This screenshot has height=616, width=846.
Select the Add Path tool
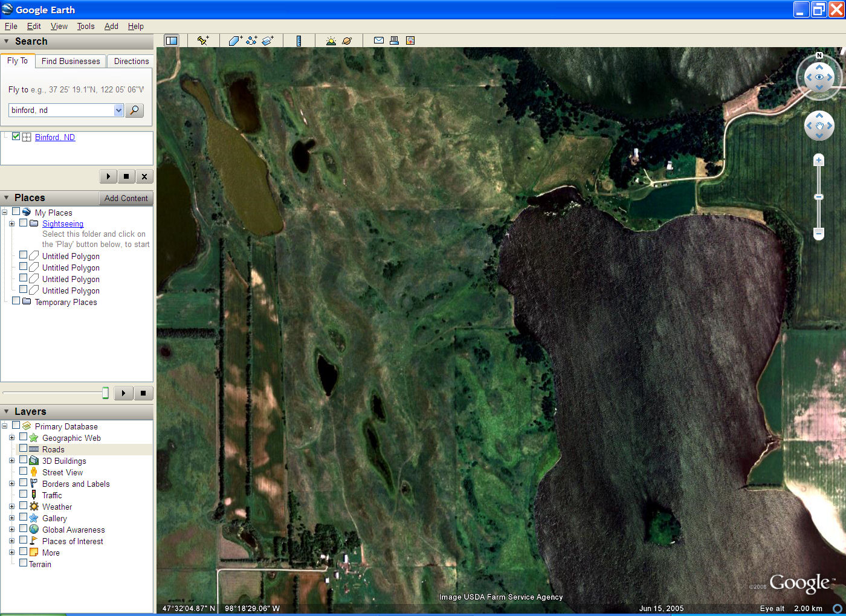click(x=252, y=40)
